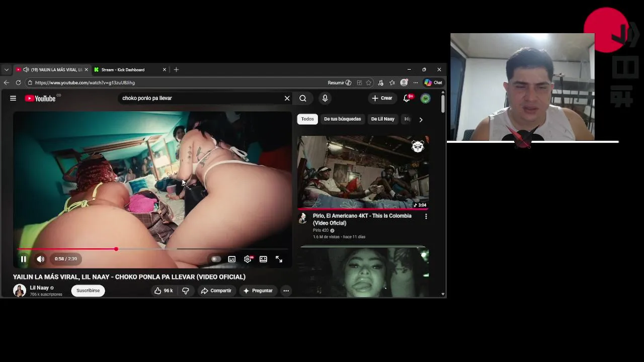
Task: Open the 'This Is Colombia' video thumbnail
Action: coord(363,172)
